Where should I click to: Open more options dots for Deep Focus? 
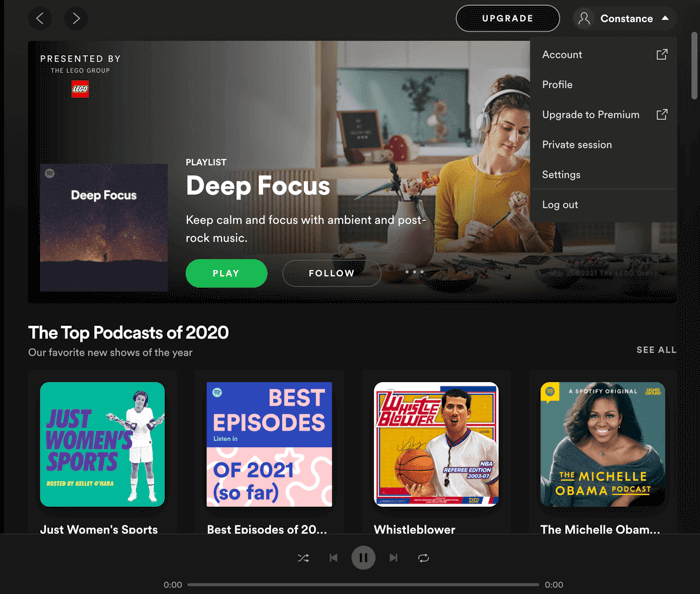point(414,272)
